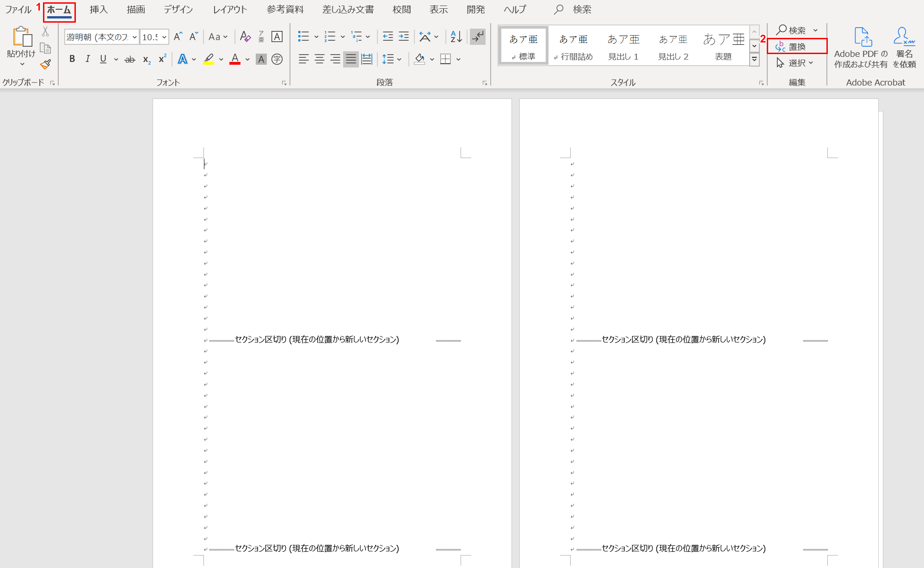Viewport: 924px width, 568px height.
Task: Click 署名を依頼 request signature button
Action: coord(904,48)
